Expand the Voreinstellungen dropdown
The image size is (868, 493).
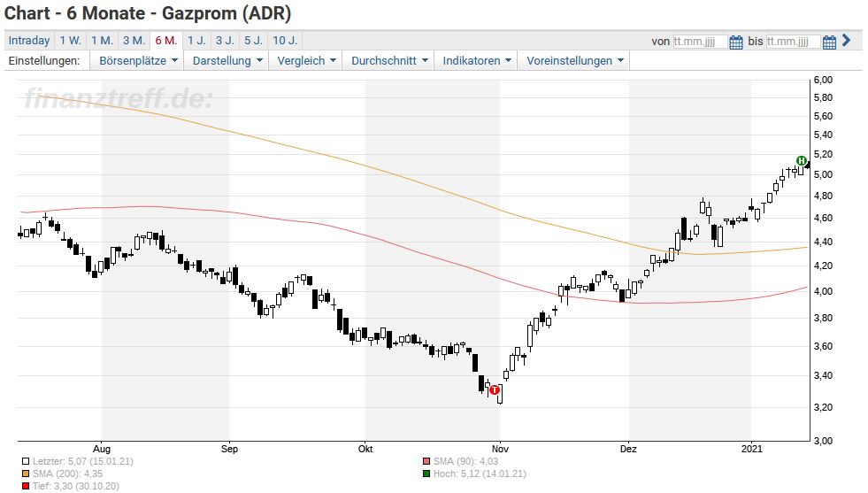point(574,61)
